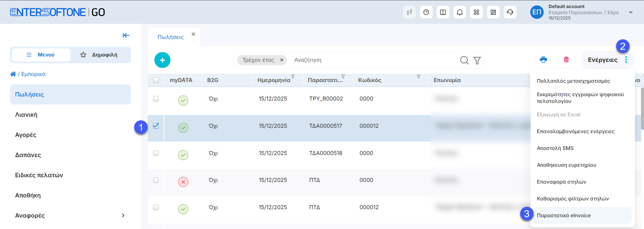Image resolution: width=644 pixels, height=229 pixels.
Task: Tick the checkbox for row TPY_R00002
Action: point(156,99)
